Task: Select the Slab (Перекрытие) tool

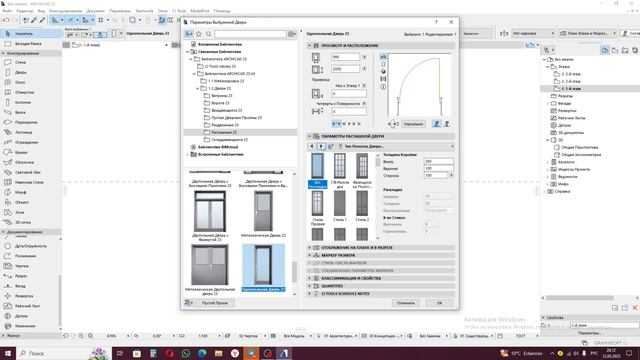Action: [x=31, y=122]
